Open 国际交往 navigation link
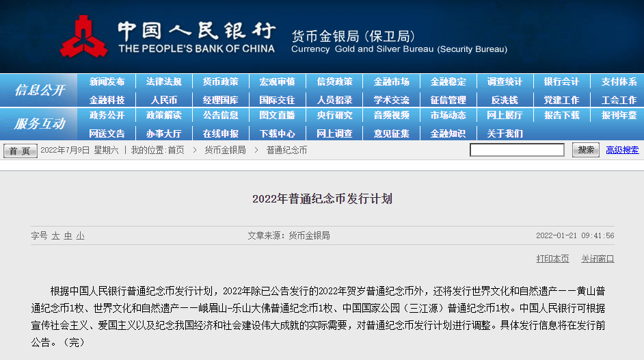644x360 pixels. click(x=278, y=100)
